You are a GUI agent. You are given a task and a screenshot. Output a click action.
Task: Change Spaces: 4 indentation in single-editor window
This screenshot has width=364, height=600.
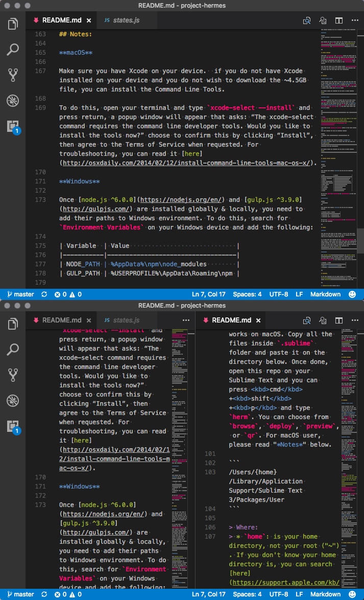(247, 294)
